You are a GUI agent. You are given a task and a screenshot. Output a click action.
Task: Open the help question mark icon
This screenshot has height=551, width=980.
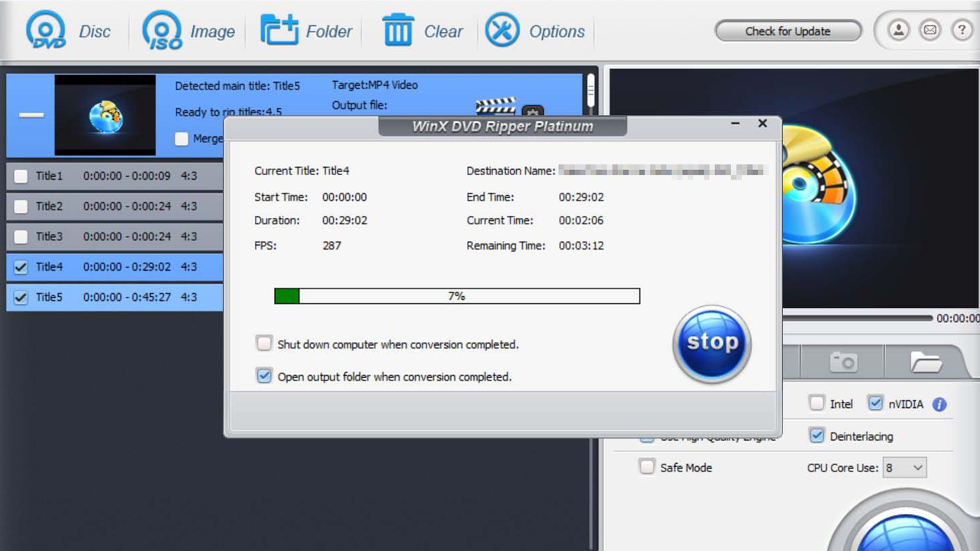click(x=962, y=31)
